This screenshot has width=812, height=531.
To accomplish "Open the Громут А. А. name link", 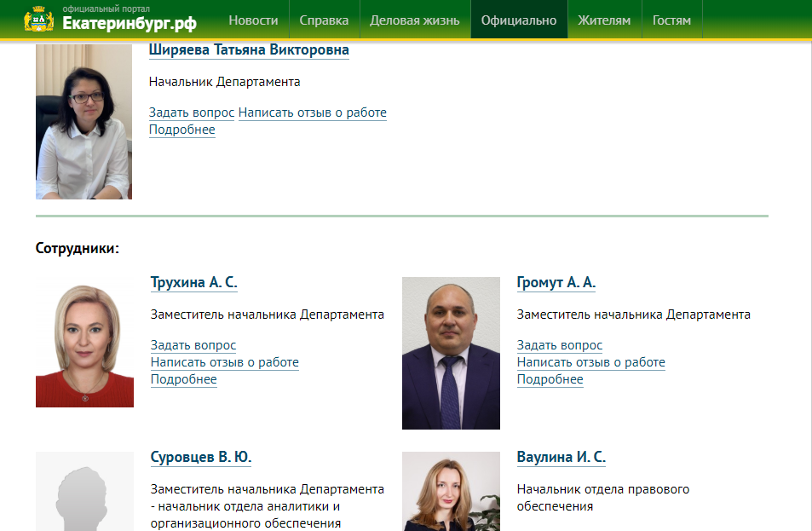I will [x=556, y=283].
